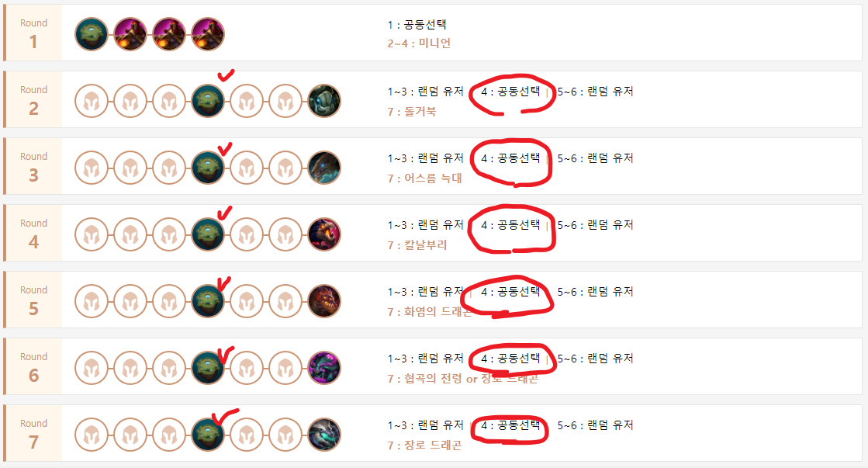
Task: Click the '7 : 장로 드래곤' label in Round 7
Action: [424, 445]
